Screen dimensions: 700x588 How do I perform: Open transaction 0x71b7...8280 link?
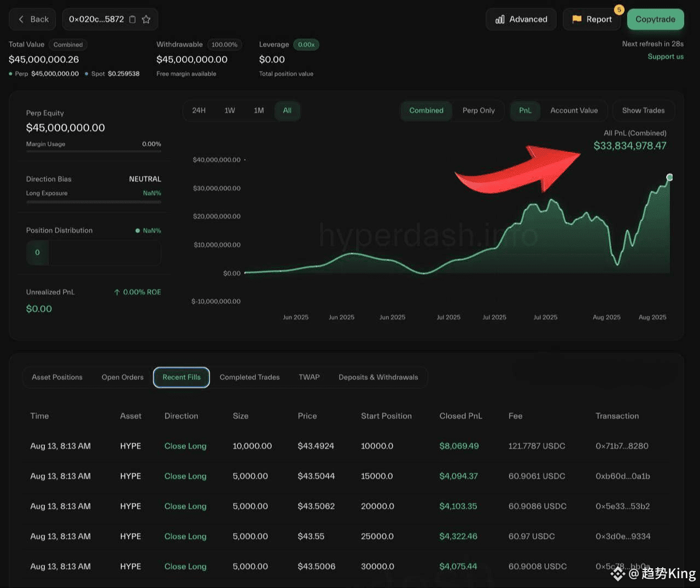622,446
